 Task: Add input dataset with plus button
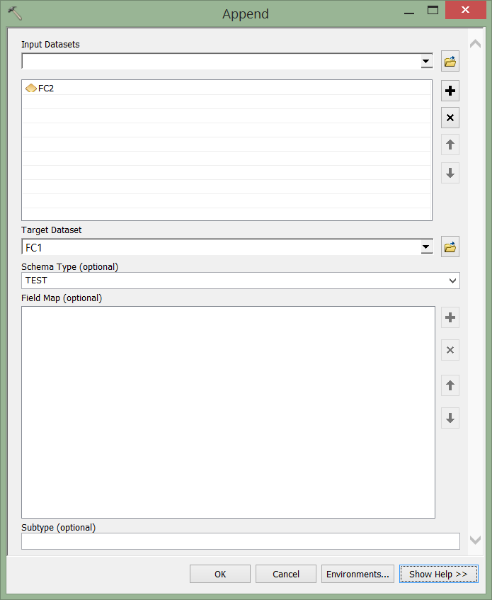coord(450,91)
